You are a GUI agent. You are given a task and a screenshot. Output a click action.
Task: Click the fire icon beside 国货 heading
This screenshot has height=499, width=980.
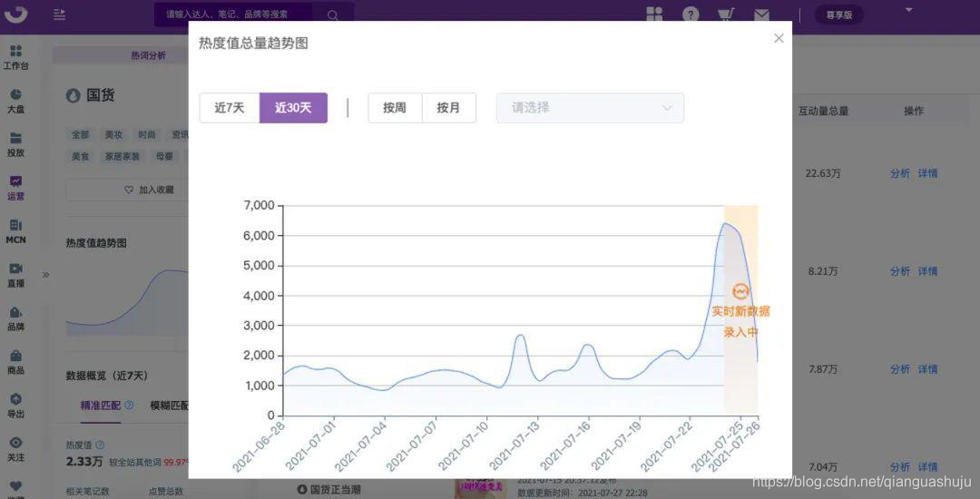[x=73, y=95]
